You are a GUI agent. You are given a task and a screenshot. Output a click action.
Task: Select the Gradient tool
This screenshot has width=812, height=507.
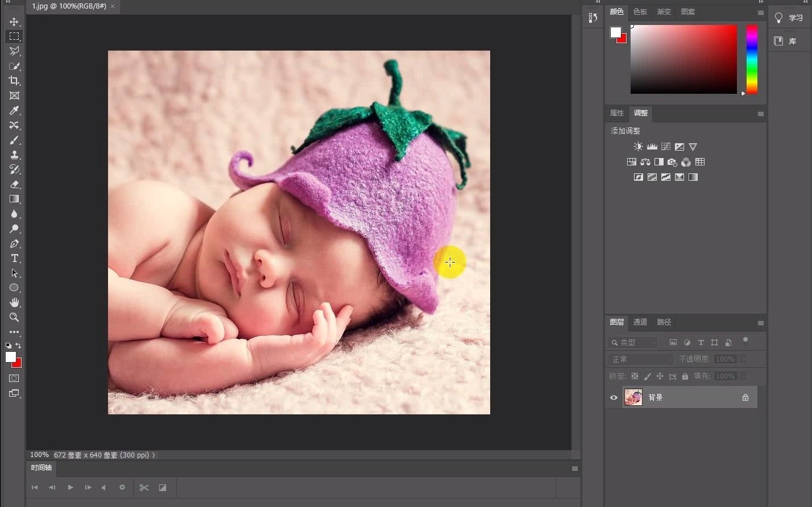click(x=14, y=199)
